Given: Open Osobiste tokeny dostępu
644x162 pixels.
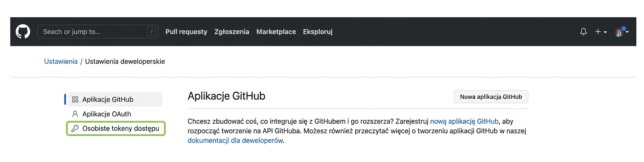Looking at the screenshot, I should pyautogui.click(x=116, y=128).
